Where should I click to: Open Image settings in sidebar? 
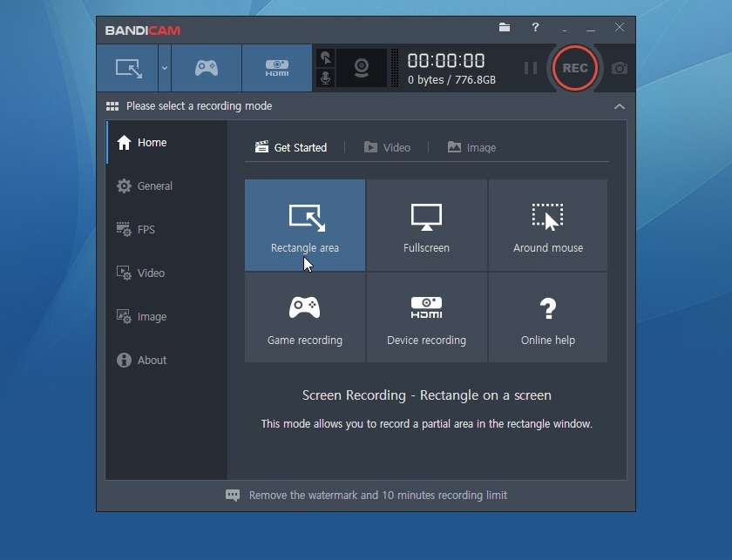(166, 316)
